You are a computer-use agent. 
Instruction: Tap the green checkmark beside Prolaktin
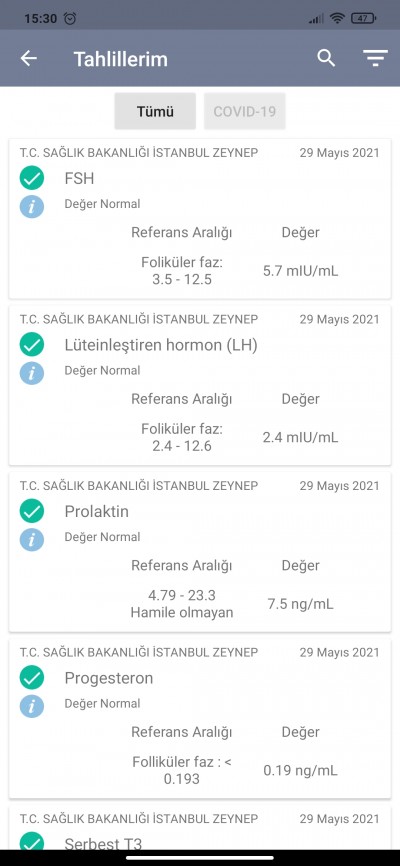coord(32,511)
